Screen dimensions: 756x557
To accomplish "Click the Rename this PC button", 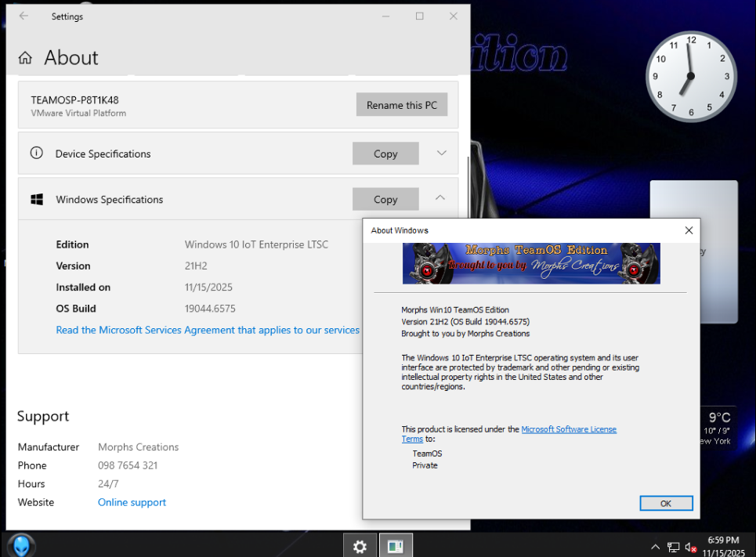I will point(402,105).
